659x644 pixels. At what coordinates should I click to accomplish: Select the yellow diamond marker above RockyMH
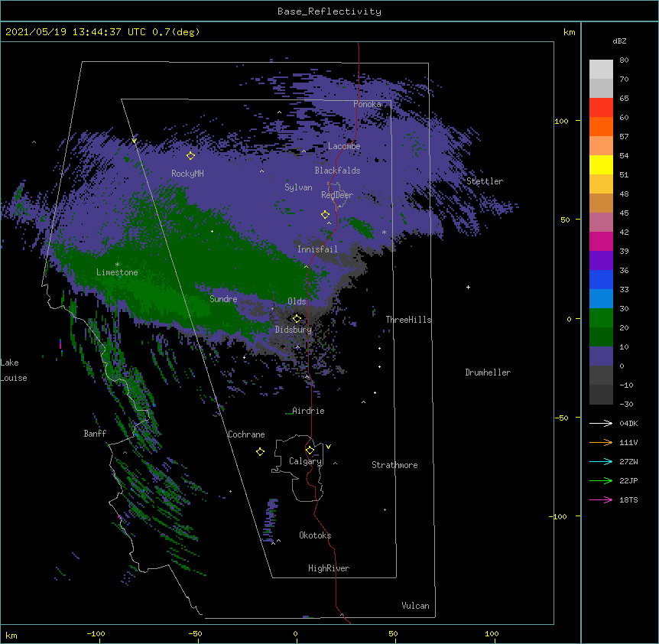tap(190, 156)
